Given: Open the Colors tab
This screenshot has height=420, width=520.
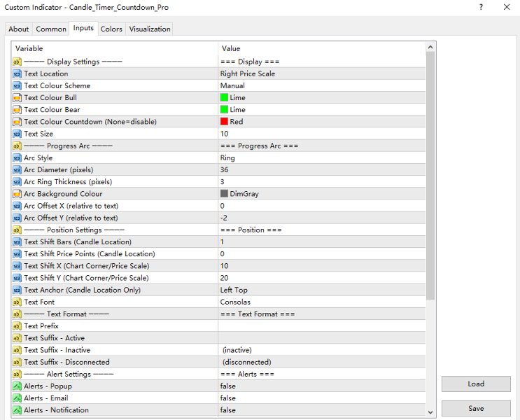Looking at the screenshot, I should coord(111,29).
